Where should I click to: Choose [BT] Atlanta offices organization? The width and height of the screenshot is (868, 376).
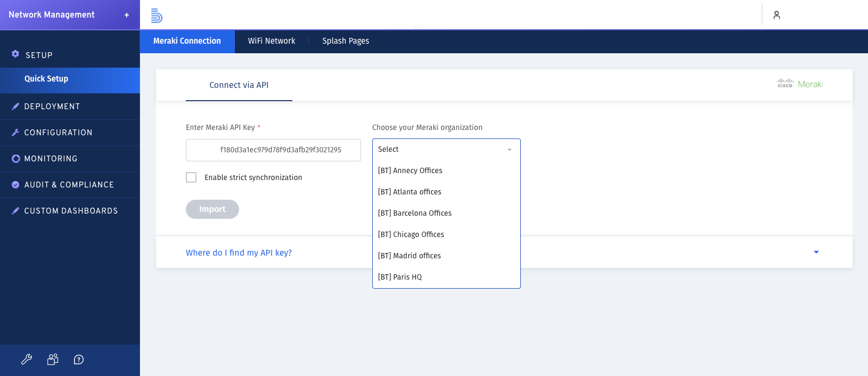pos(446,192)
